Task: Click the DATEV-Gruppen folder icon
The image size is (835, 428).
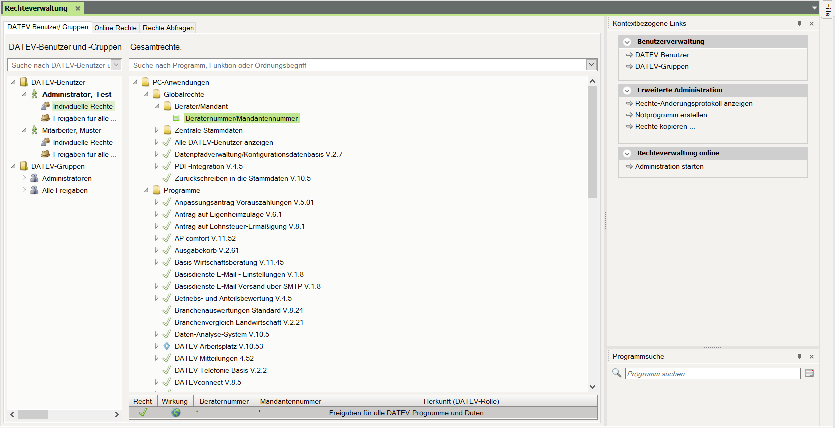Action: pos(22,167)
